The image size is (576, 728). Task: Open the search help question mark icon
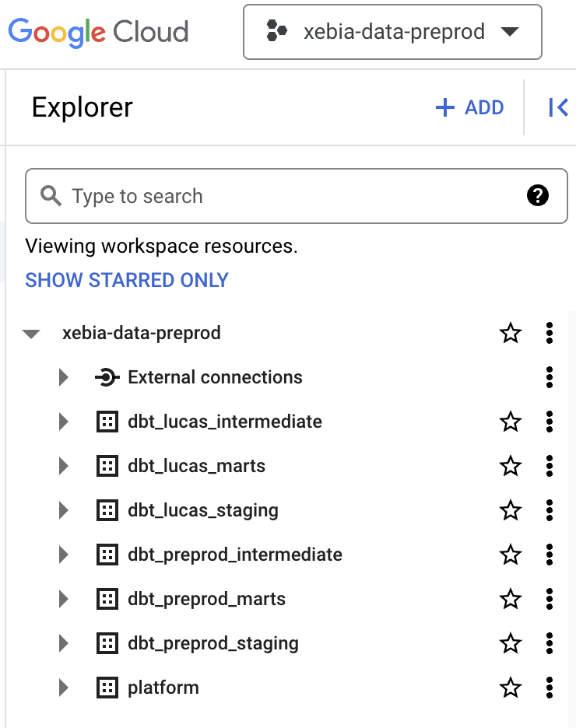(x=538, y=195)
